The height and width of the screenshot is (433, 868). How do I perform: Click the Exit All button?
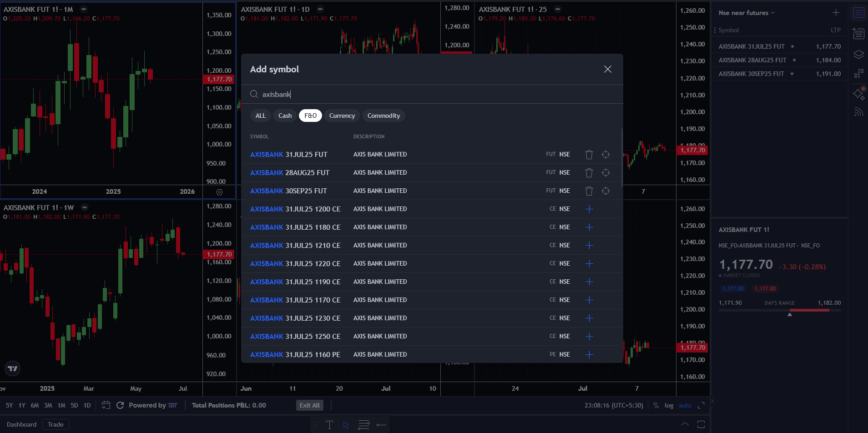tap(310, 405)
